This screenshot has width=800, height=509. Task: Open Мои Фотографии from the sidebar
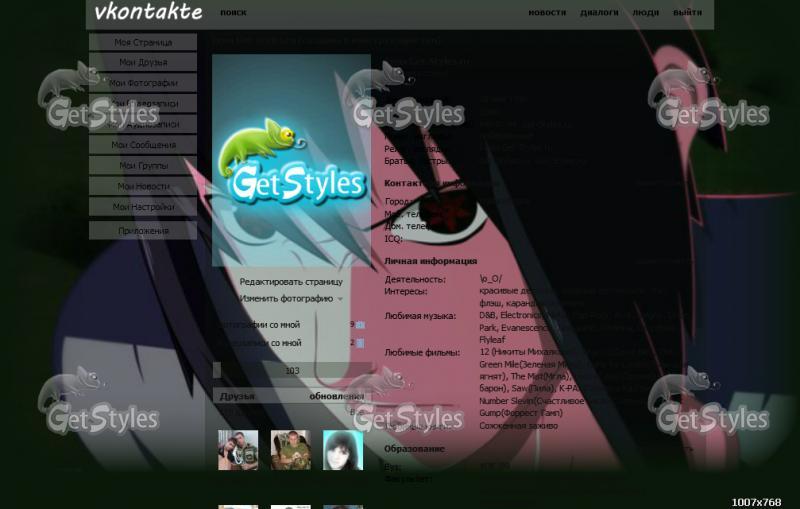tap(143, 83)
